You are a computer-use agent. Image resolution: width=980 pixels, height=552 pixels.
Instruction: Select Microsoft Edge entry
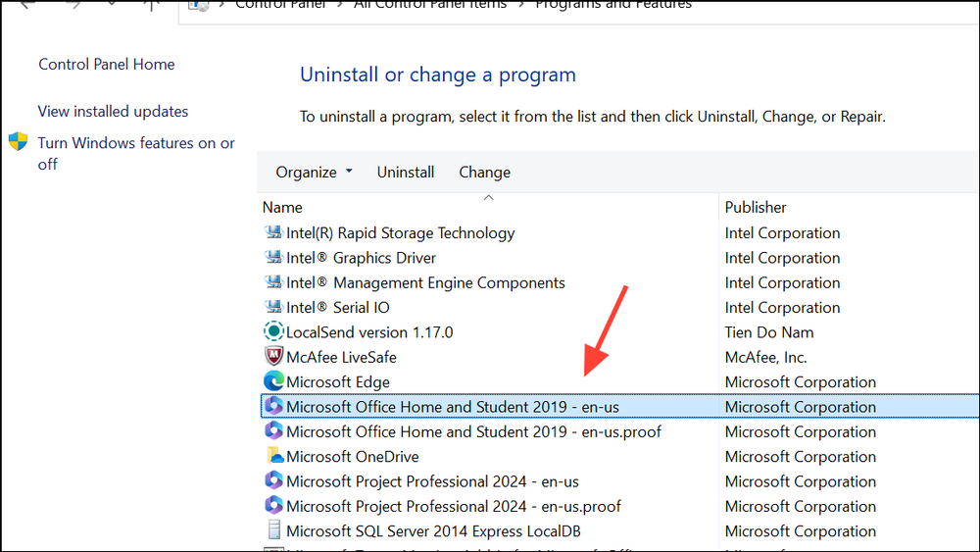(337, 381)
